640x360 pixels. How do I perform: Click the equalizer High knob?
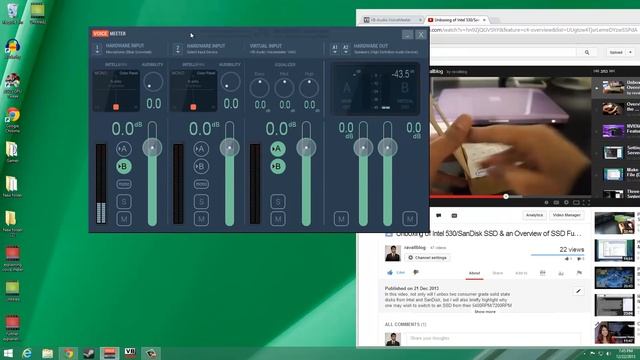pyautogui.click(x=309, y=88)
